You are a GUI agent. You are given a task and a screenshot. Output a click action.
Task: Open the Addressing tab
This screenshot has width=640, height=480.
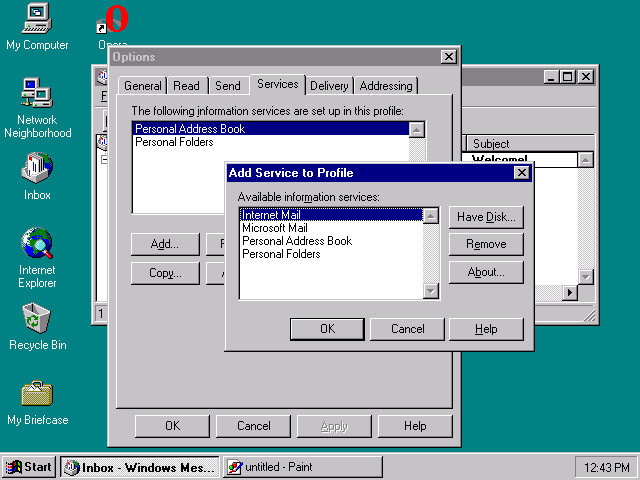pyautogui.click(x=386, y=86)
